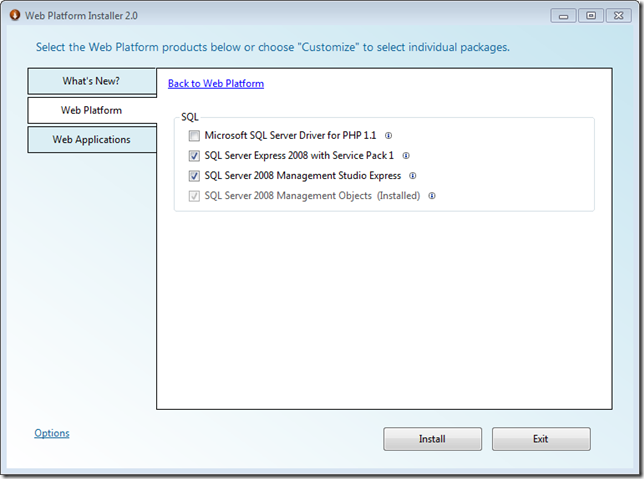Viewport: 644px width, 479px height.
Task: Click the label SQL Server Express 2008 with Service Pack 1
Action: (299, 156)
